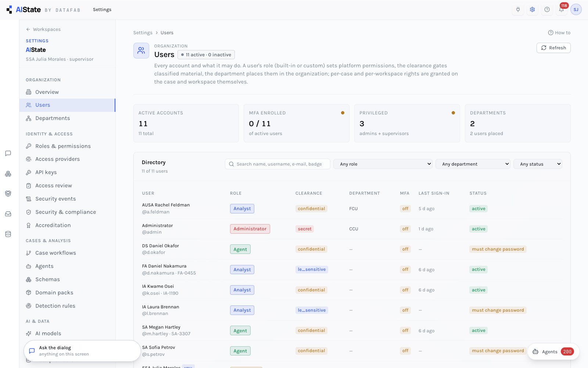Click the Administrator role badge
Image resolution: width=588 pixels, height=368 pixels.
[250, 229]
